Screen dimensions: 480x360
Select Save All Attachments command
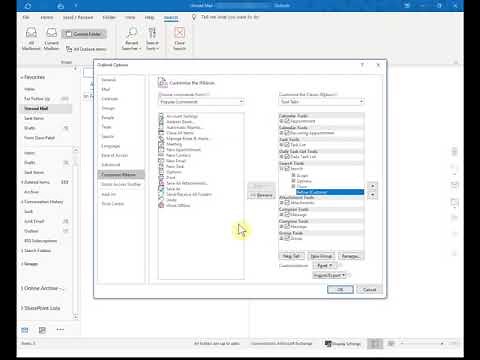pos(186,183)
